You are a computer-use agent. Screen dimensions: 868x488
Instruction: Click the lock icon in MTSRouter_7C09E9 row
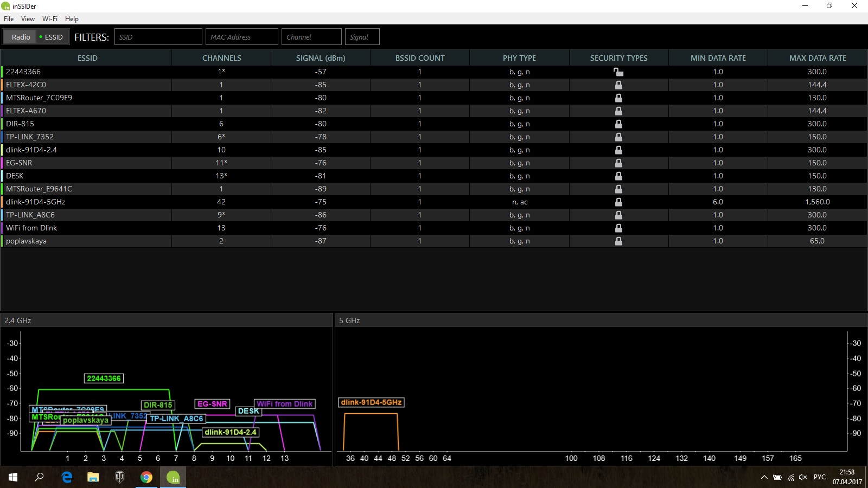click(618, 98)
